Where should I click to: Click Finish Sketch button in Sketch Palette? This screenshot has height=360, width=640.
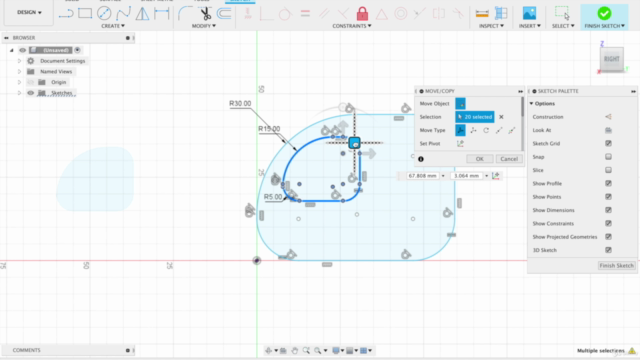616,265
